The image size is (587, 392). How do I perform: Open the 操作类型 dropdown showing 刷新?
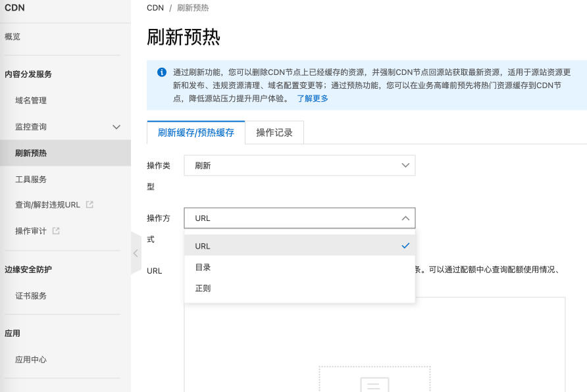pyautogui.click(x=299, y=165)
